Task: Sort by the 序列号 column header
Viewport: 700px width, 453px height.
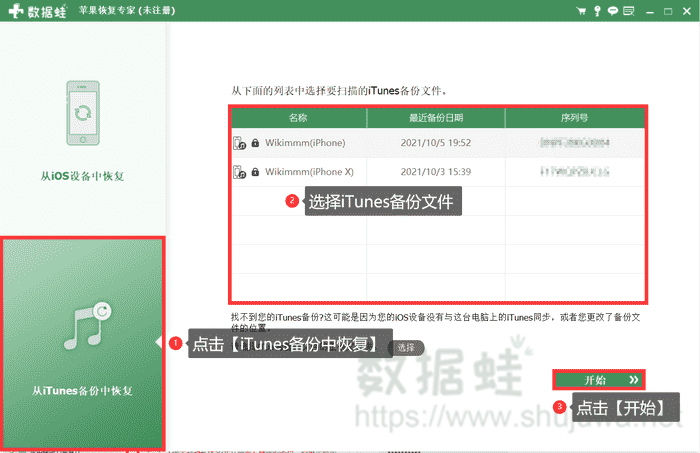Action: click(575, 118)
